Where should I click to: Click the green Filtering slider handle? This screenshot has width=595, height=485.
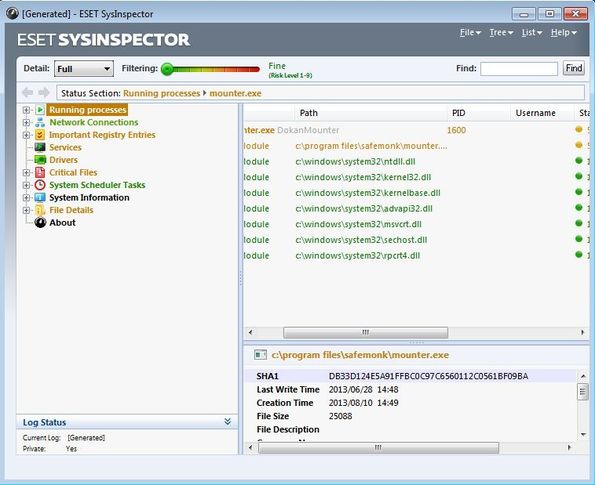(167, 69)
